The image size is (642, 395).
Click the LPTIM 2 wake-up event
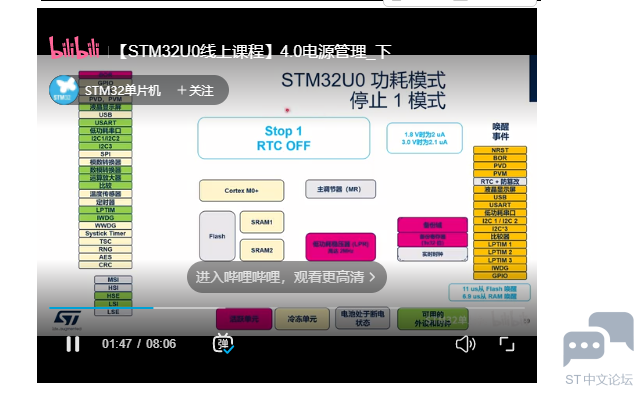coord(500,252)
